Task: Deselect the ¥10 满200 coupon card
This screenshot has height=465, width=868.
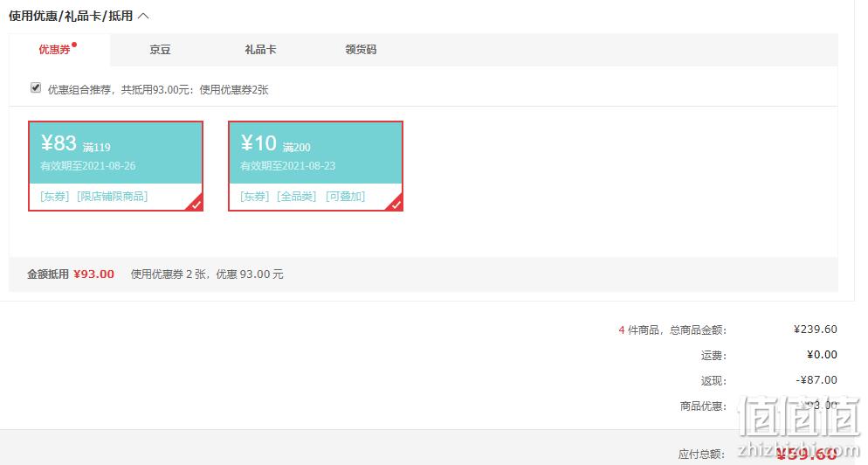Action: click(x=315, y=166)
